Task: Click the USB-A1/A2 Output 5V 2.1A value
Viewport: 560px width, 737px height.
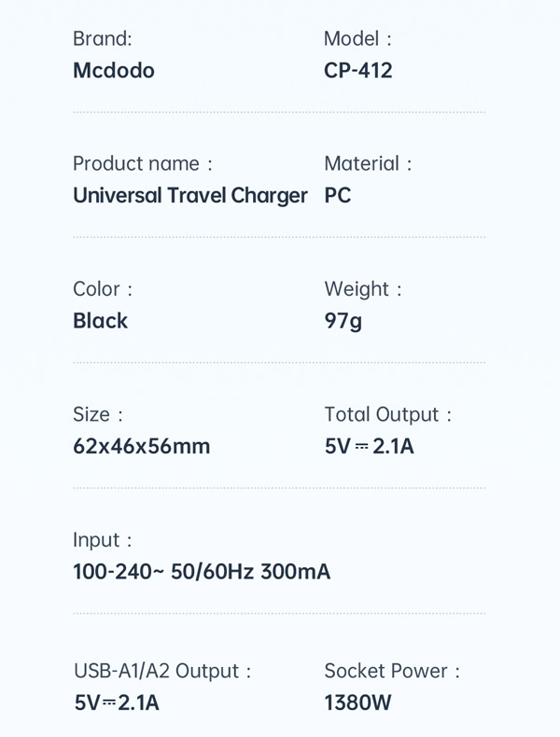Action: pyautogui.click(x=117, y=702)
